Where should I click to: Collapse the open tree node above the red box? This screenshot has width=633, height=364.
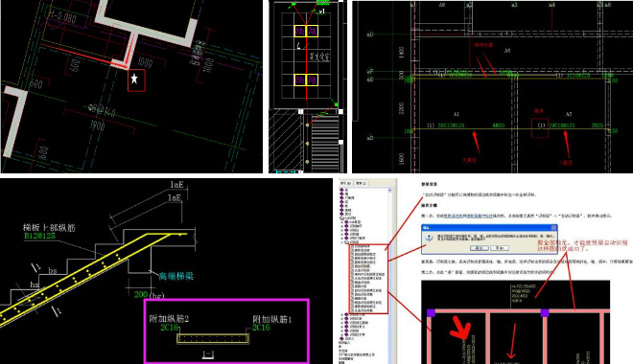coord(341,242)
